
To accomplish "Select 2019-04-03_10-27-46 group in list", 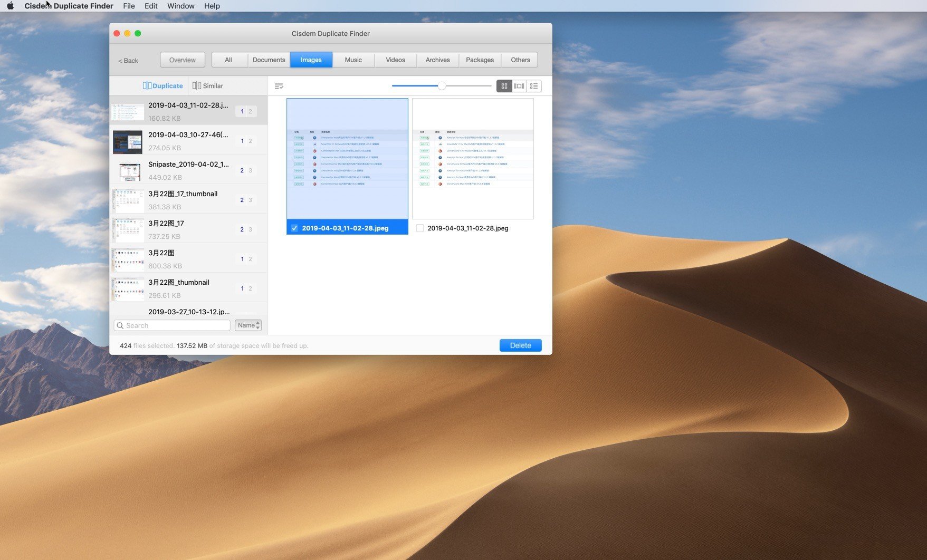I will (x=188, y=141).
